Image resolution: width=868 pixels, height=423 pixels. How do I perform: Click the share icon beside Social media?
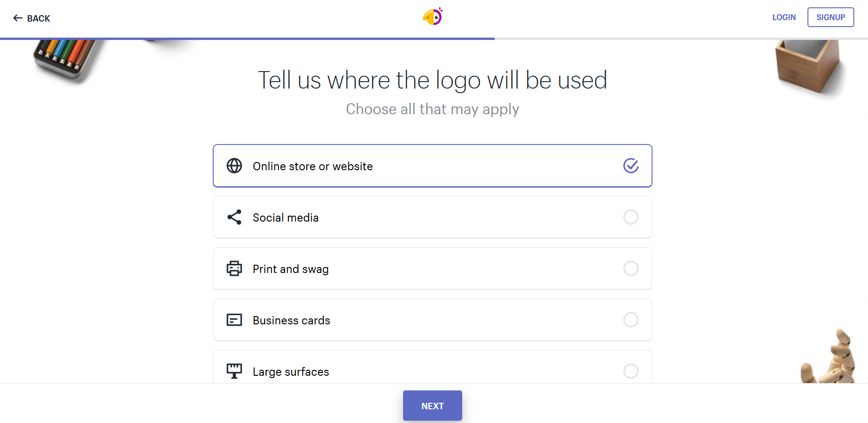point(234,217)
